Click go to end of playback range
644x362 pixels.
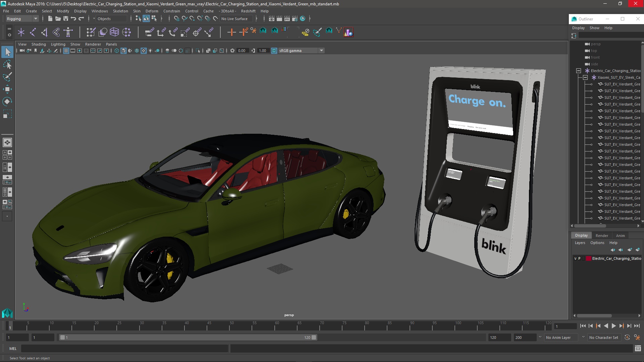point(637,326)
